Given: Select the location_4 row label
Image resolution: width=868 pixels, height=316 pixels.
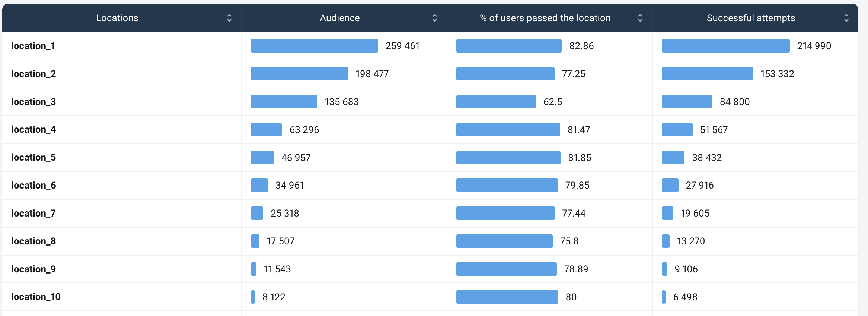Looking at the screenshot, I should point(33,129).
